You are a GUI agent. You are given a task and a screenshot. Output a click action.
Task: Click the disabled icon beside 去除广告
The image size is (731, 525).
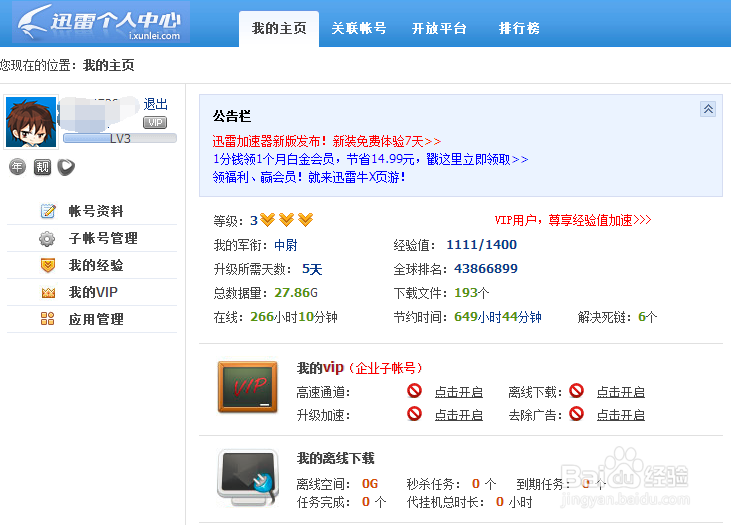[577, 414]
